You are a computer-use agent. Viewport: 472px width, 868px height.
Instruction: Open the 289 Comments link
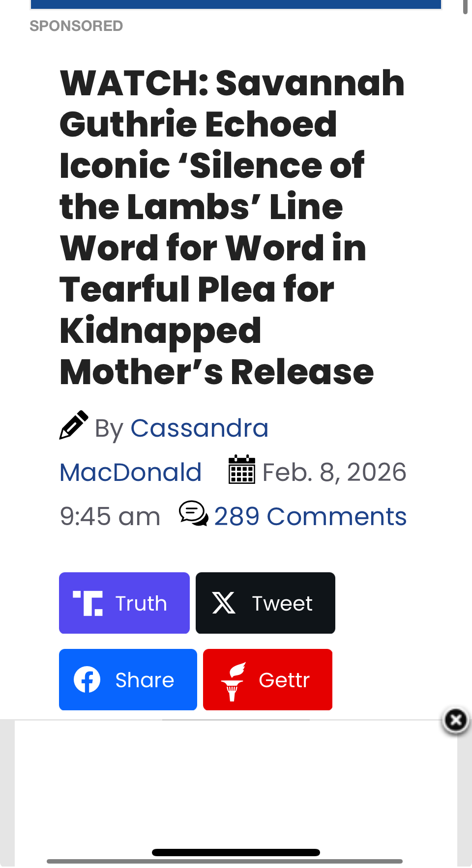[x=310, y=516]
